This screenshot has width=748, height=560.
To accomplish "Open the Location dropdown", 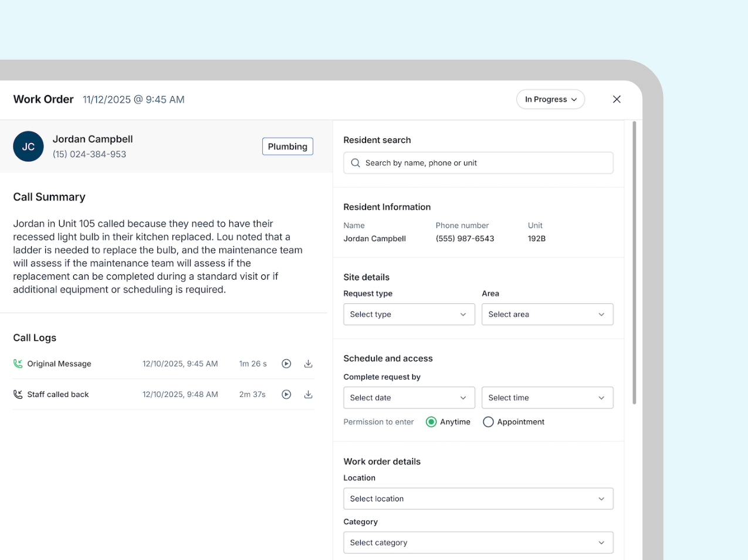I will click(478, 499).
